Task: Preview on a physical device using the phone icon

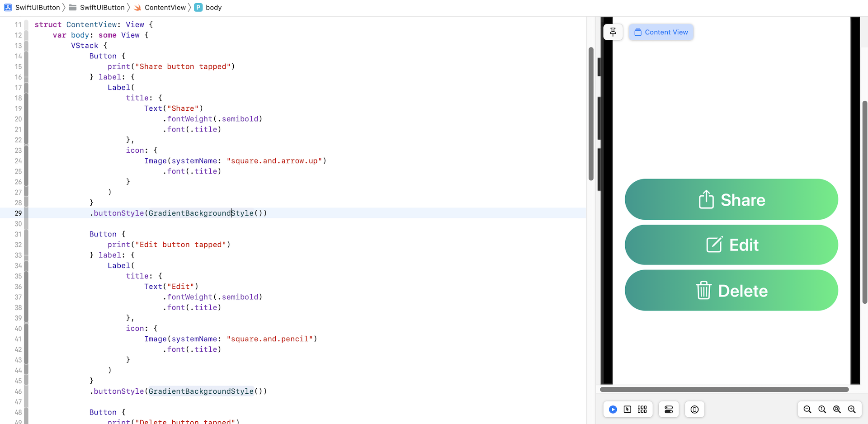Action: coord(694,409)
